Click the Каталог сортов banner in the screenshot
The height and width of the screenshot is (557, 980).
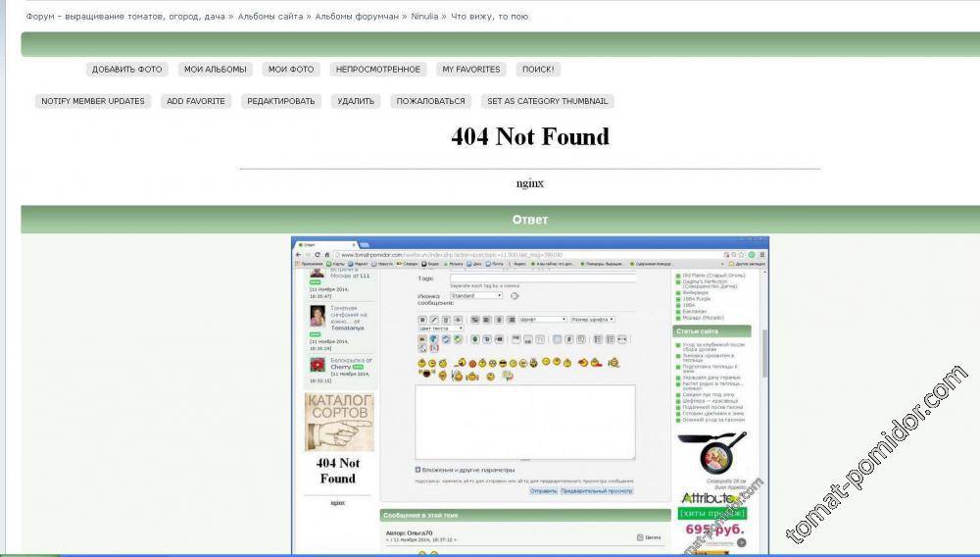coord(339,422)
